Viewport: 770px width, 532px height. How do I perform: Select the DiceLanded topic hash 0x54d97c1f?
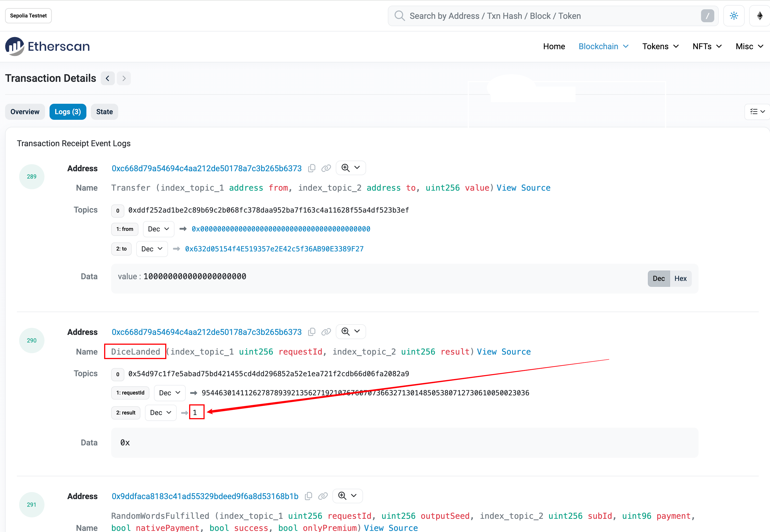click(268, 374)
